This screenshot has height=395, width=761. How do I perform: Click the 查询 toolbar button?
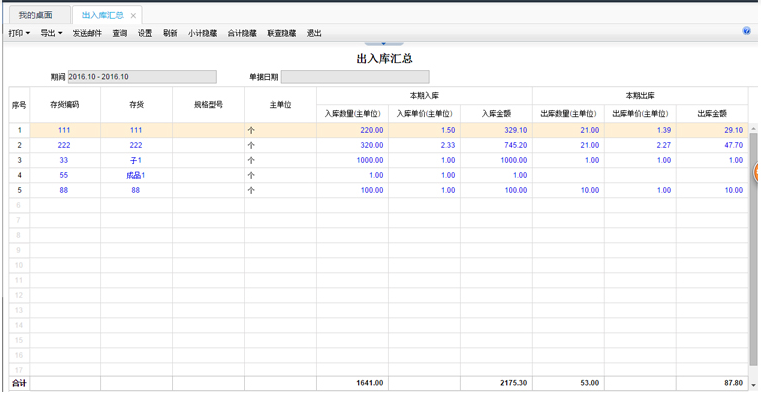click(x=119, y=33)
